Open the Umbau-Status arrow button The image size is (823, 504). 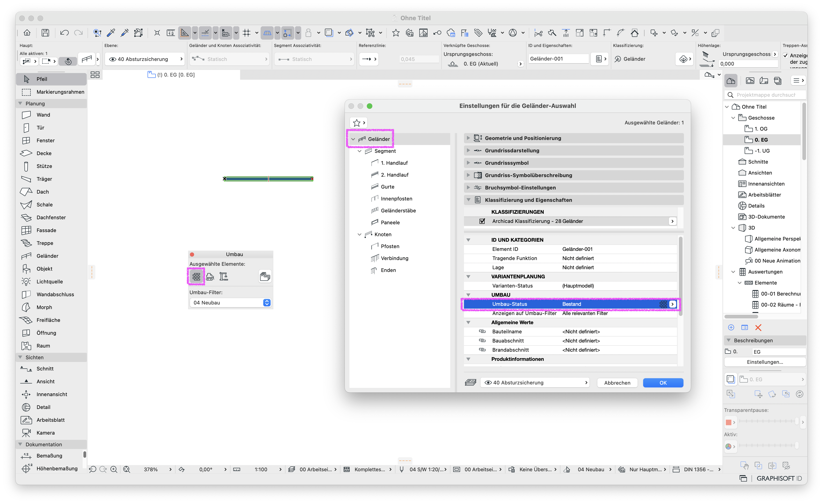(x=672, y=304)
